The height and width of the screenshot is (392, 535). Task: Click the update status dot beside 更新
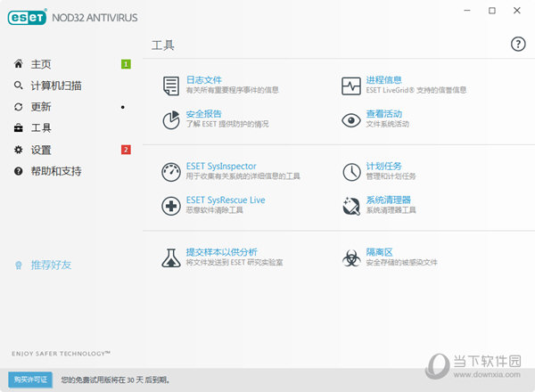point(123,107)
